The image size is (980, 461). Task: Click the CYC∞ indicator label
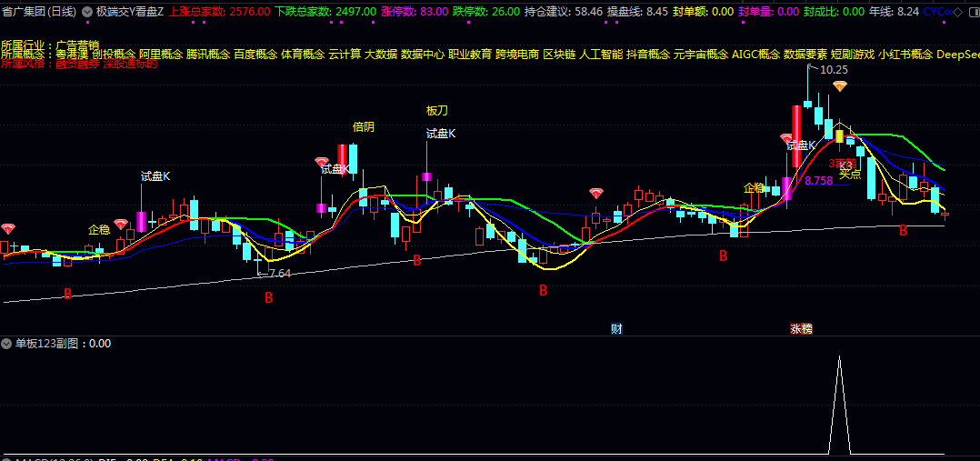click(938, 11)
